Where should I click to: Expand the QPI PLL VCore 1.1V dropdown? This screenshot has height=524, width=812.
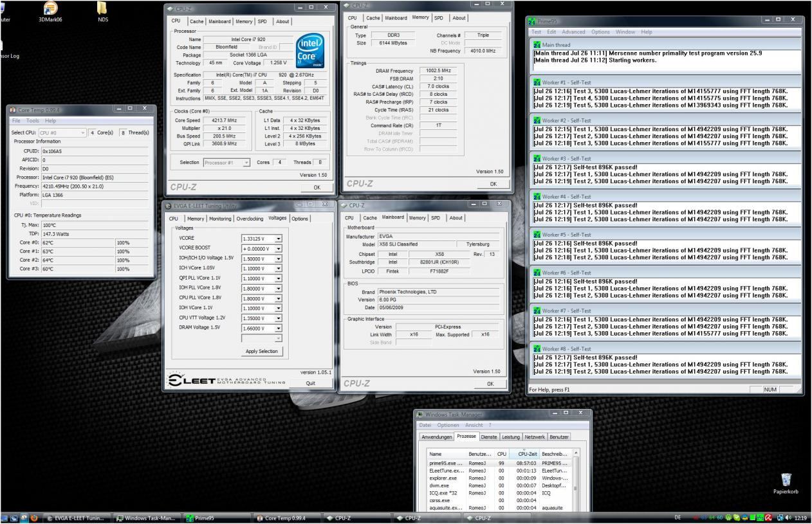click(x=278, y=278)
